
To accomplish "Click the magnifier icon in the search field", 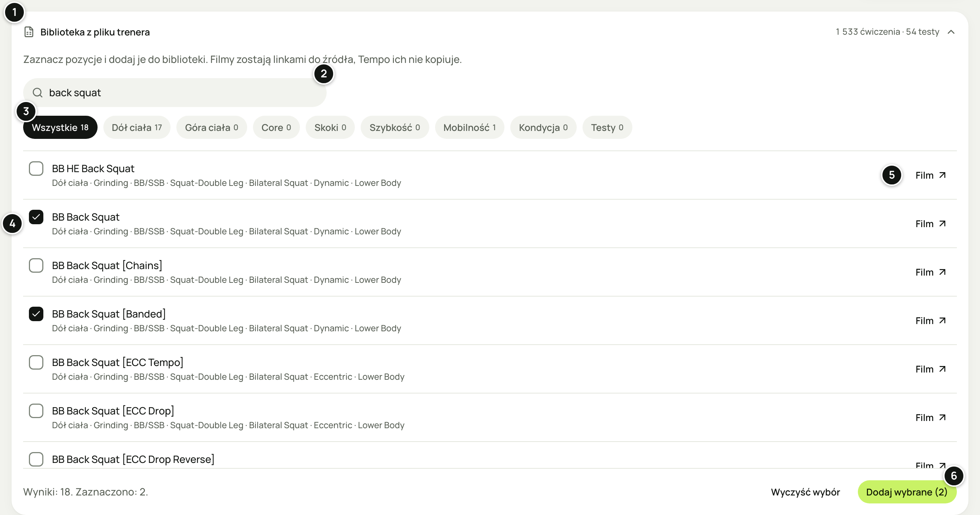I will (x=37, y=93).
